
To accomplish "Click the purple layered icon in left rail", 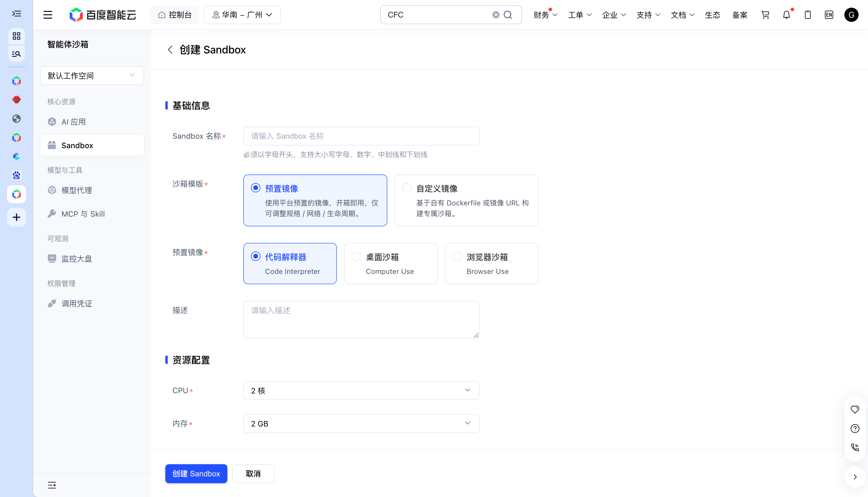I will point(17,156).
